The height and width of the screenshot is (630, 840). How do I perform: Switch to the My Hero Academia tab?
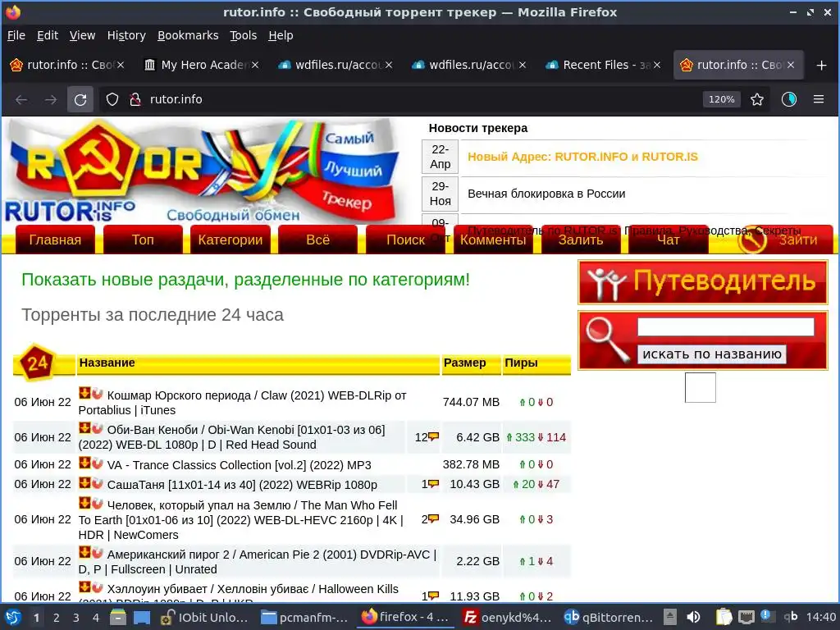[x=202, y=65]
